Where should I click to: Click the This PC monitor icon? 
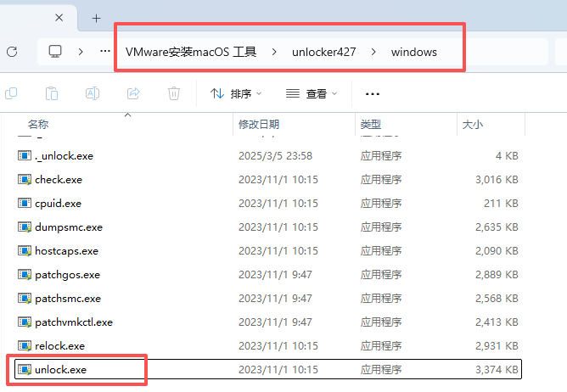55,52
